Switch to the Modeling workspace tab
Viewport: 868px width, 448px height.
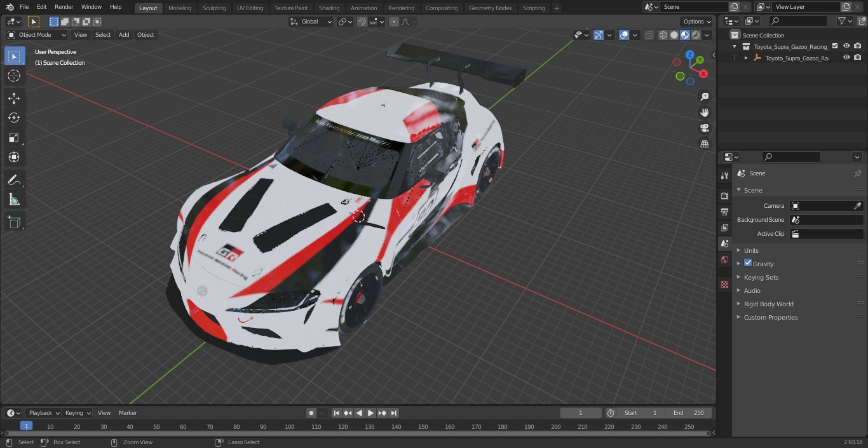pos(180,8)
